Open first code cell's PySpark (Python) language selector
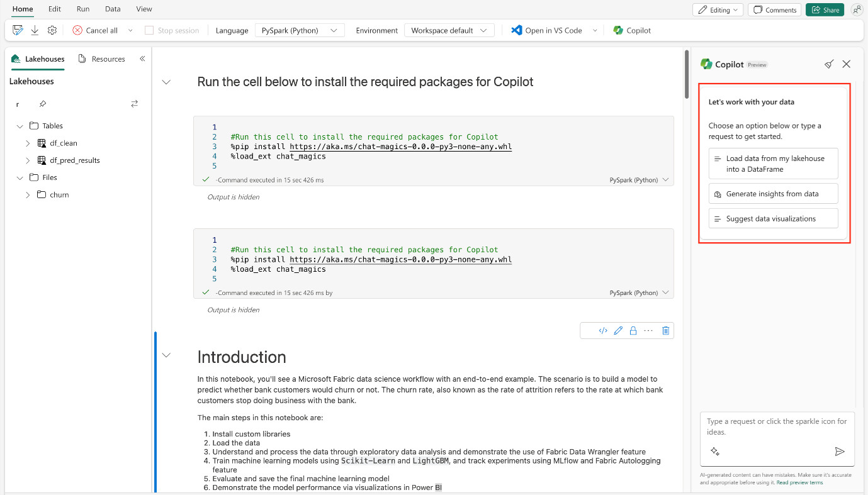 (639, 180)
